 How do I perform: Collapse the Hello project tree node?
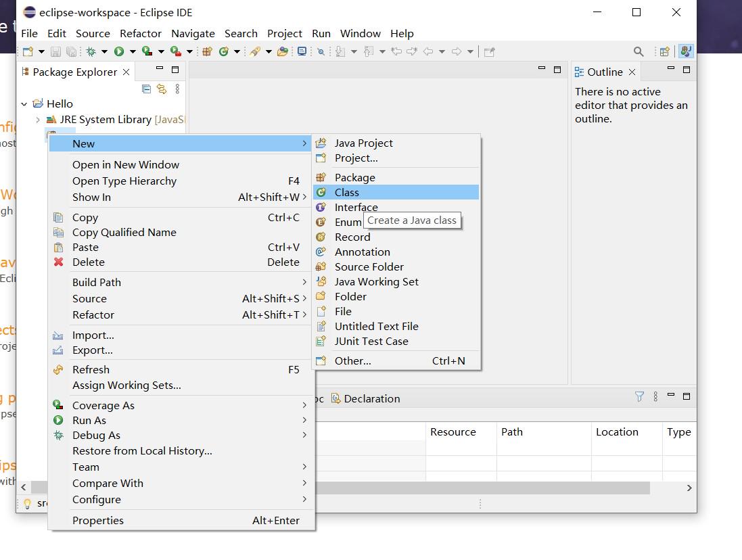tap(24, 103)
